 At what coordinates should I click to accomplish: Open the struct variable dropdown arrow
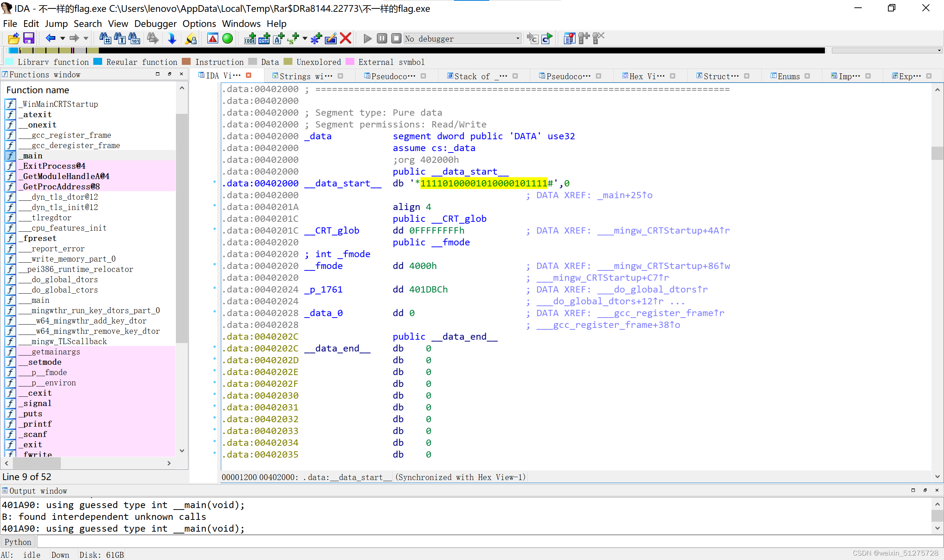305,38
